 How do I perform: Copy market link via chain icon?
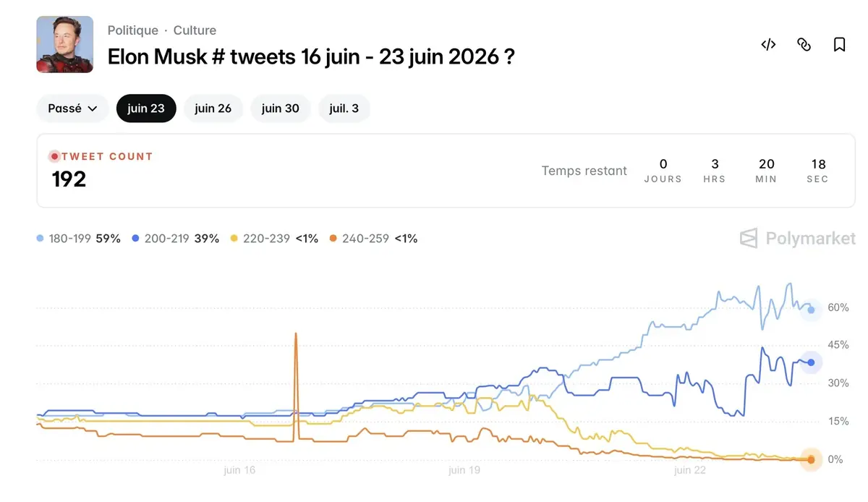click(804, 45)
